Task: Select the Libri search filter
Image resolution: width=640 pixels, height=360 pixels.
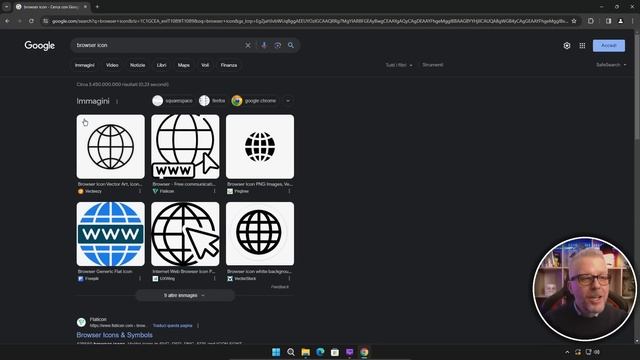Action: (x=162, y=65)
